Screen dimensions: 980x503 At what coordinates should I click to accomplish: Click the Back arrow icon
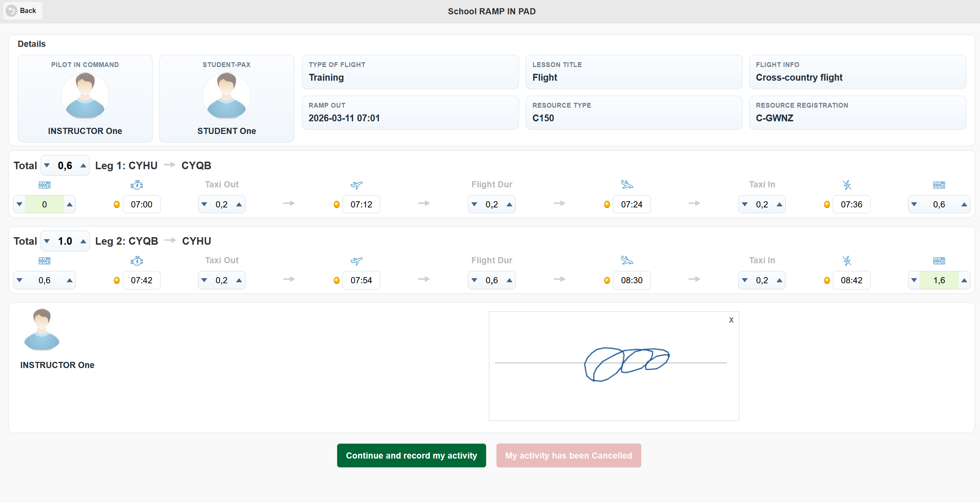[x=11, y=11]
